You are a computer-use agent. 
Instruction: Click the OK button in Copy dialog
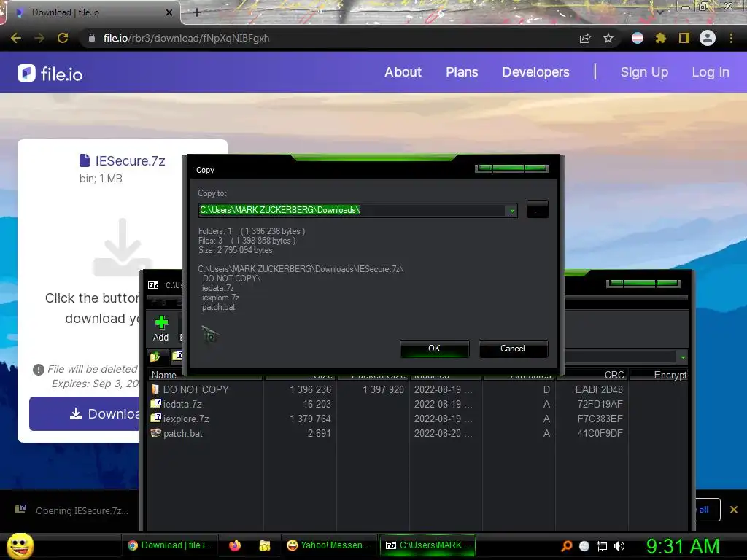click(x=435, y=349)
